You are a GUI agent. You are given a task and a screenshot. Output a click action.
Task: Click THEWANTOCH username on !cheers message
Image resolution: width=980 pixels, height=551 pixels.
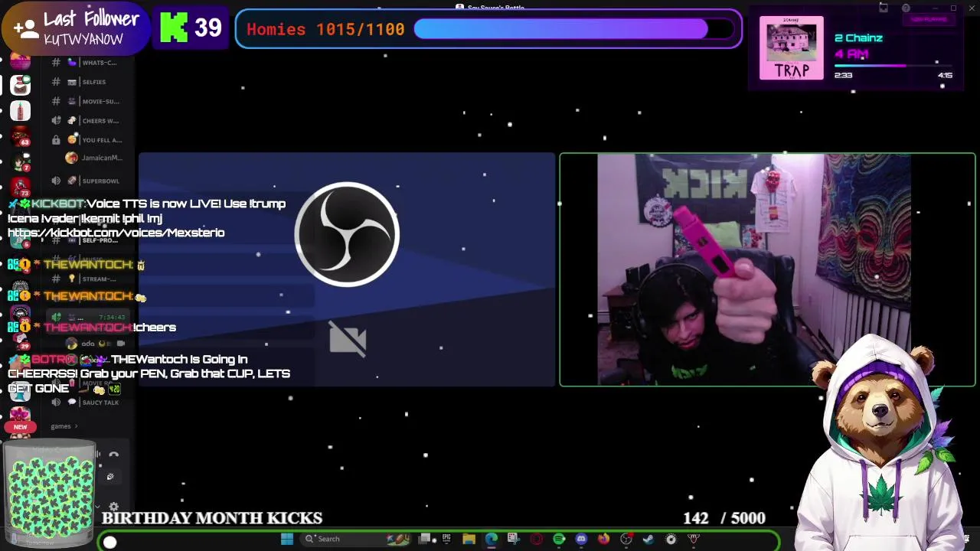tap(89, 328)
